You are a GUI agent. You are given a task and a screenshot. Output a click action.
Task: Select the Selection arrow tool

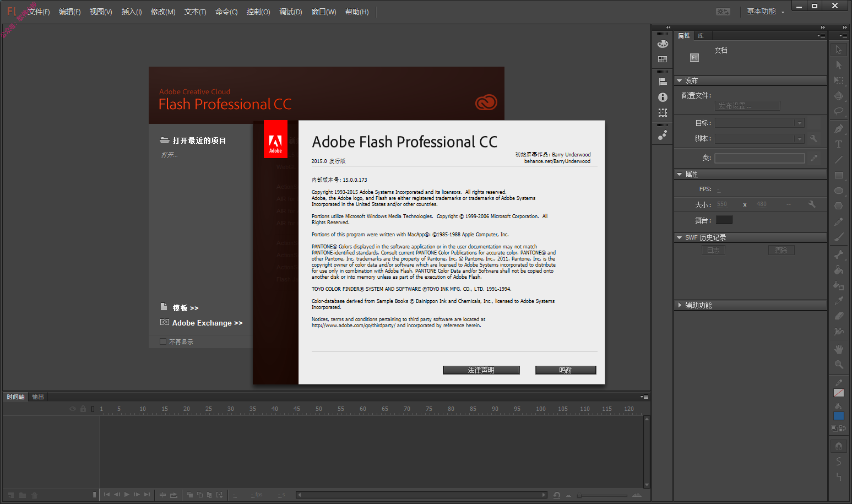pos(838,50)
